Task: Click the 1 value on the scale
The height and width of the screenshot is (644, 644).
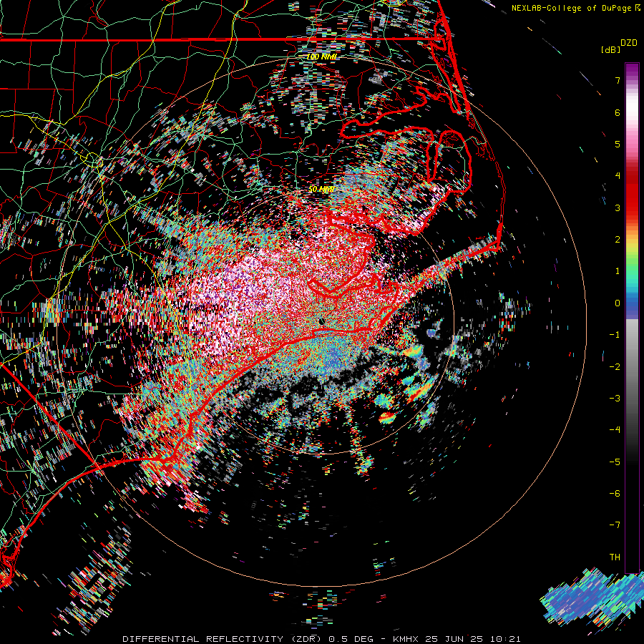Action: point(618,271)
